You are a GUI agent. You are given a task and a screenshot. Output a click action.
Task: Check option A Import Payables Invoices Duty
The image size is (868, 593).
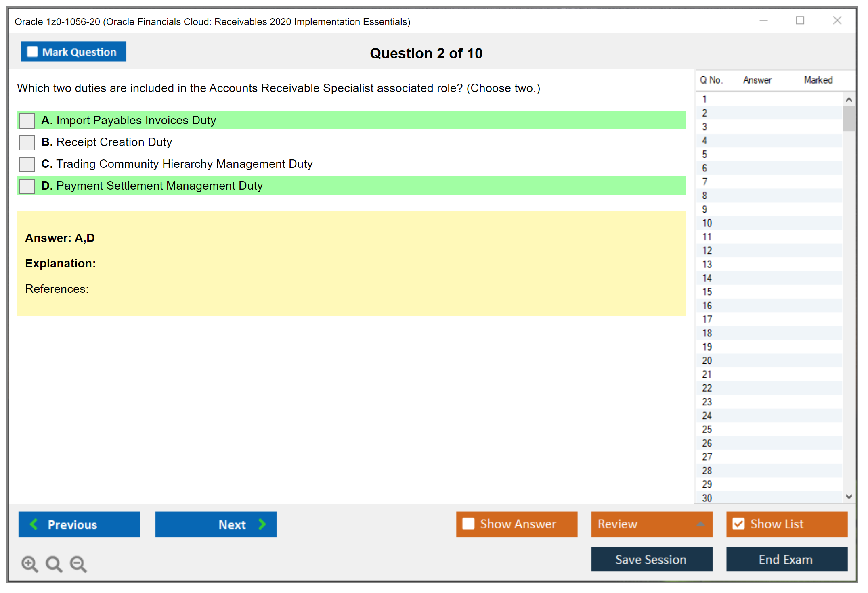pyautogui.click(x=27, y=121)
